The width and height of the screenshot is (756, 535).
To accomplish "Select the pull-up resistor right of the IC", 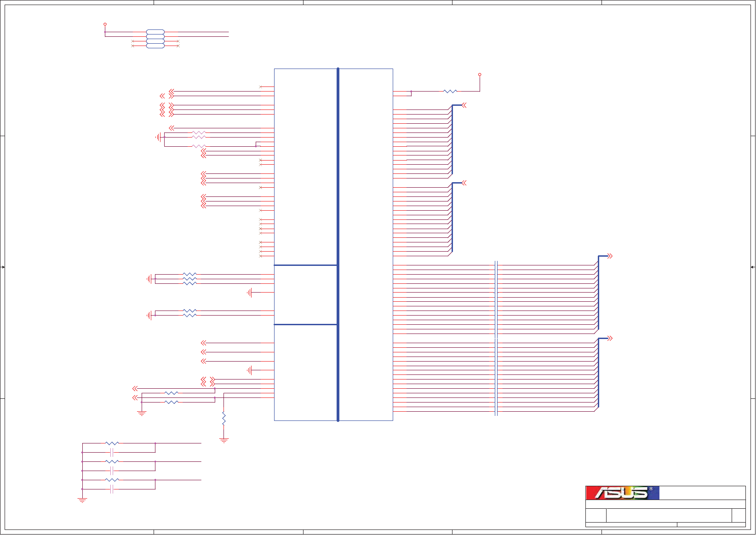I will (x=450, y=91).
